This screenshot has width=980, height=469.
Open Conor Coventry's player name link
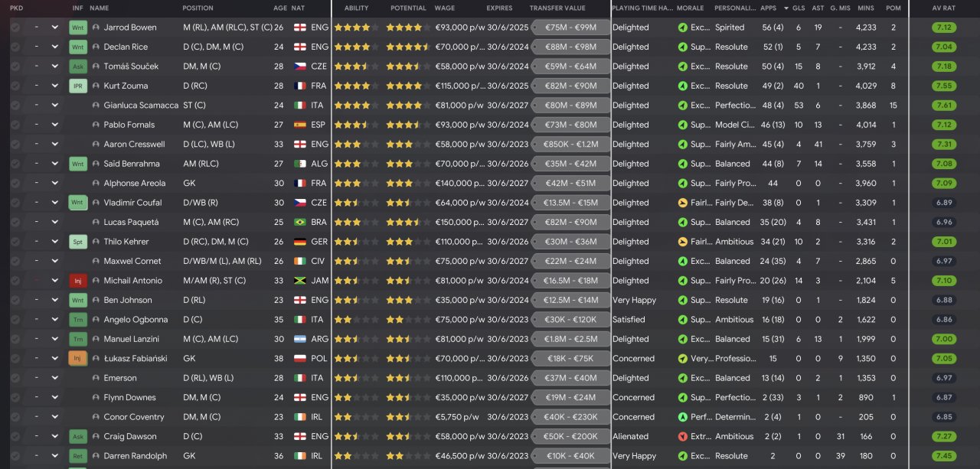click(x=134, y=417)
